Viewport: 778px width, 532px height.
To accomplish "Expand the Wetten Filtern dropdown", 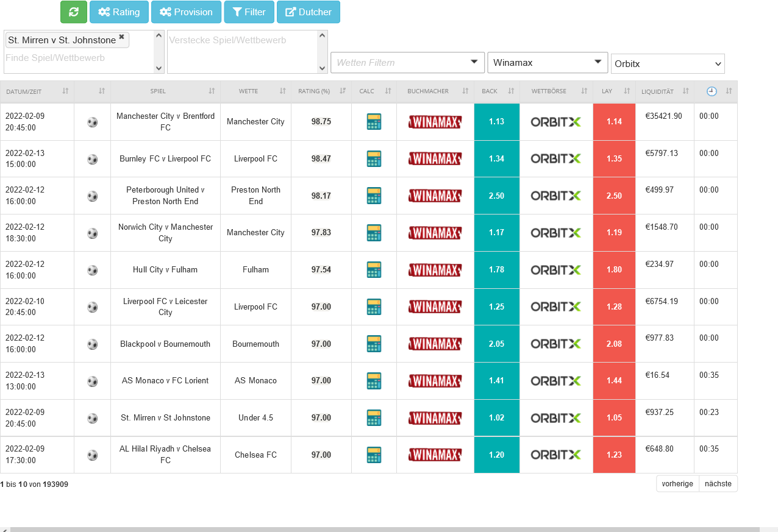I will point(407,62).
